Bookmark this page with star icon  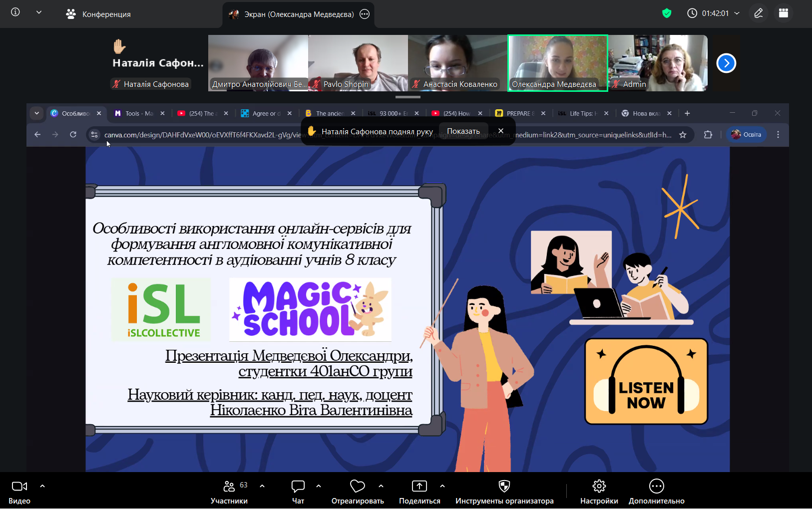tap(683, 135)
